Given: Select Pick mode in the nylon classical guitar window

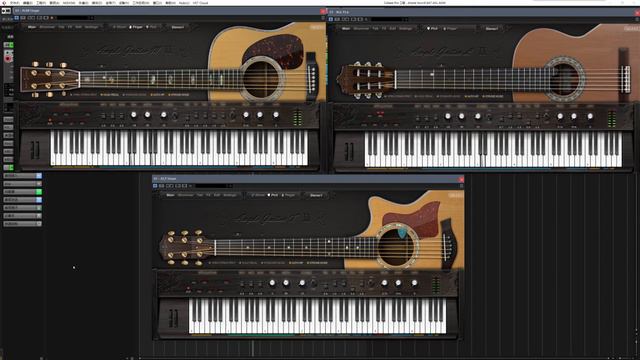Looking at the screenshot, I should (432, 29).
